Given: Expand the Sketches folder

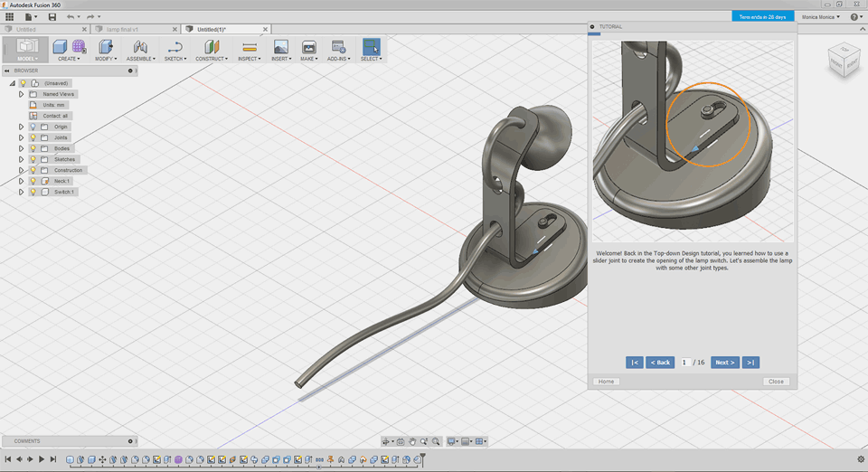Looking at the screenshot, I should tap(21, 159).
